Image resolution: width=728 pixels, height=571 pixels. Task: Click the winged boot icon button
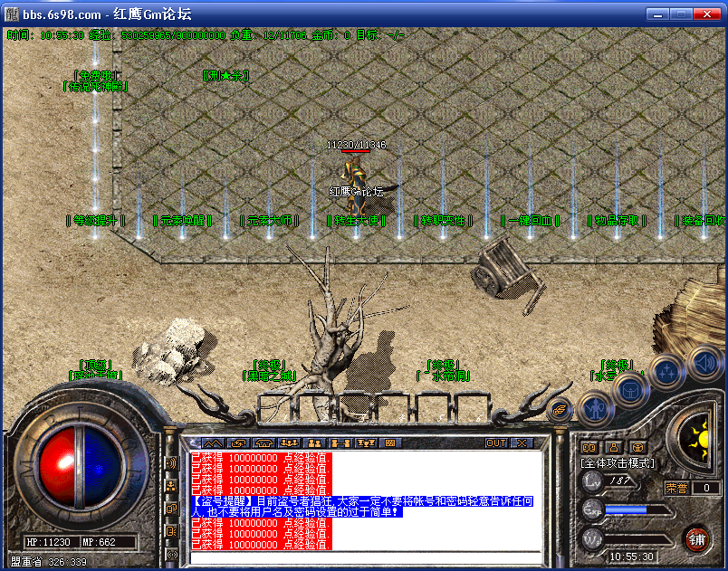560,408
